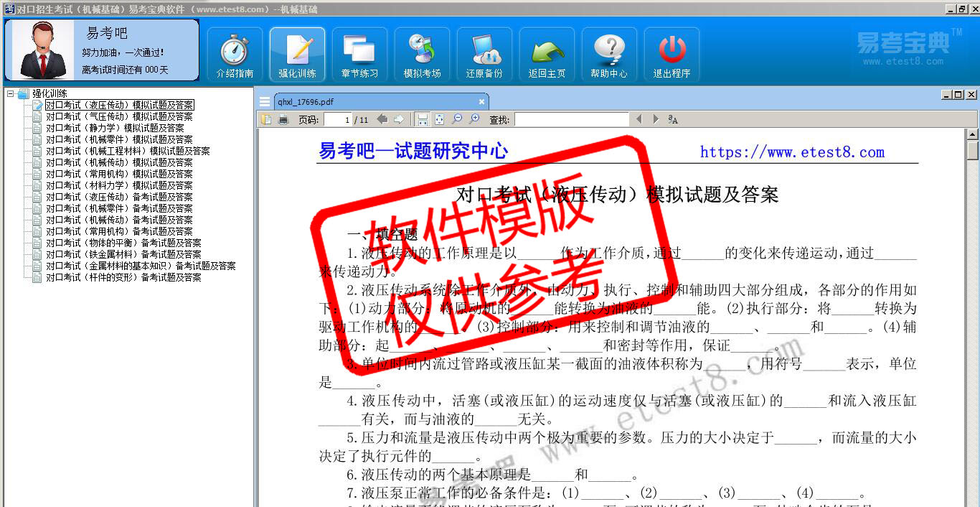Go to next page arrow

pos(399,119)
